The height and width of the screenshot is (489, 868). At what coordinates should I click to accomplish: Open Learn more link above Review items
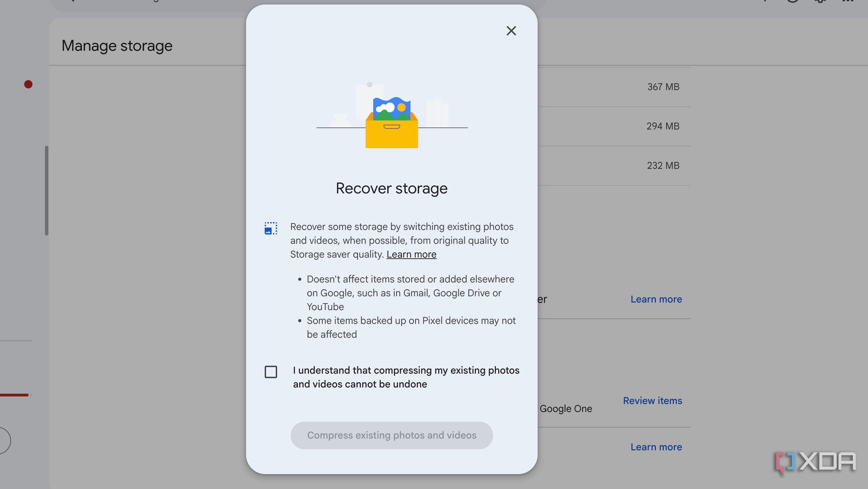pos(656,299)
